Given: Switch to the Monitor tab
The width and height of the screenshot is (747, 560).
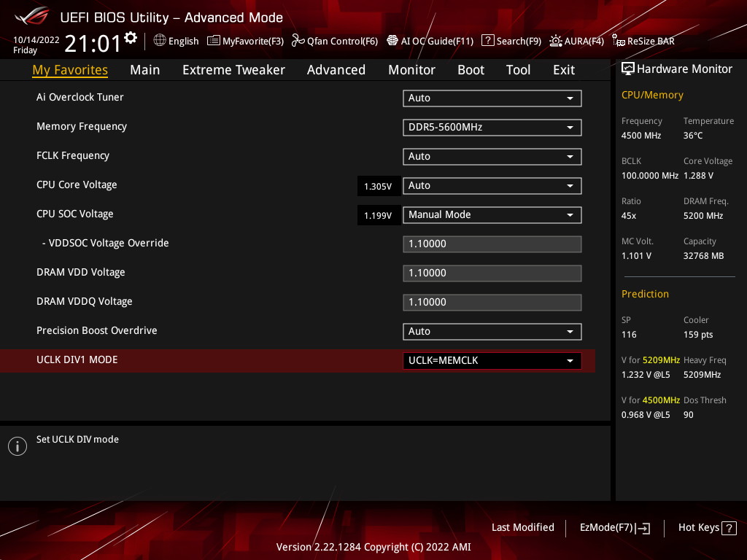Looking at the screenshot, I should 411,70.
